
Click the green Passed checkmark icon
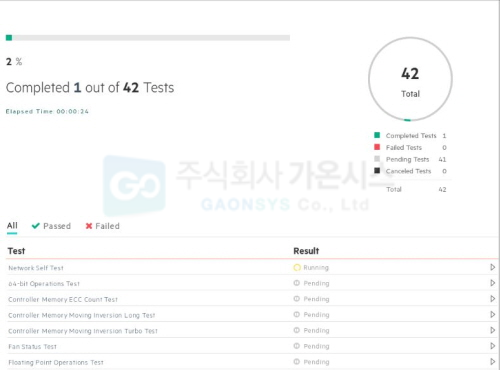[x=35, y=226]
